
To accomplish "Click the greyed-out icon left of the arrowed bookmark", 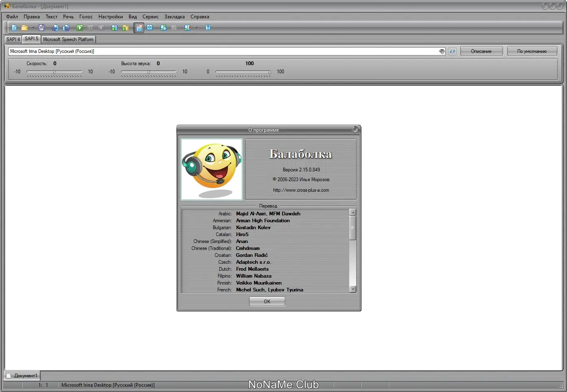I will click(174, 28).
